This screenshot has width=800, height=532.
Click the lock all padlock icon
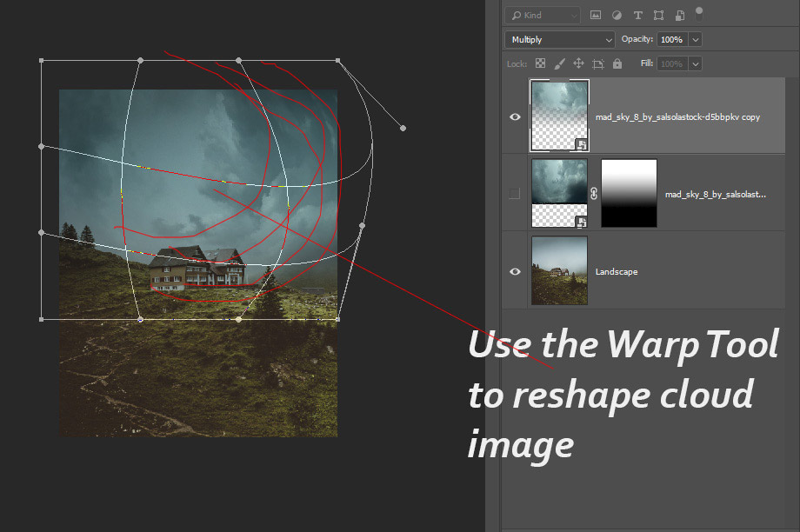point(617,63)
